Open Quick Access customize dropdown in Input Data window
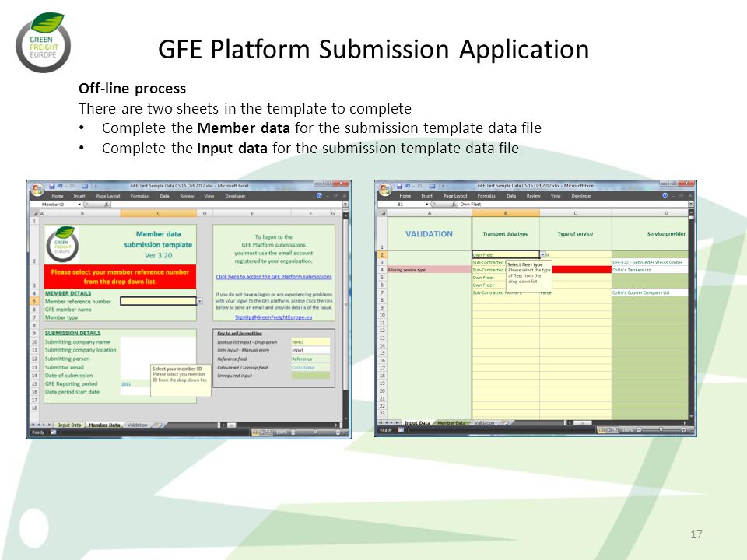 pos(443,186)
